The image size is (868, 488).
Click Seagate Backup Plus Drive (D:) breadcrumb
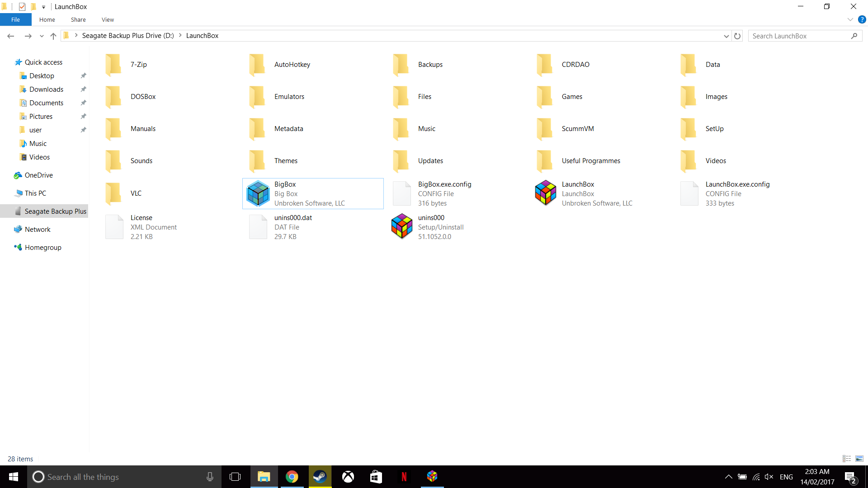click(128, 36)
